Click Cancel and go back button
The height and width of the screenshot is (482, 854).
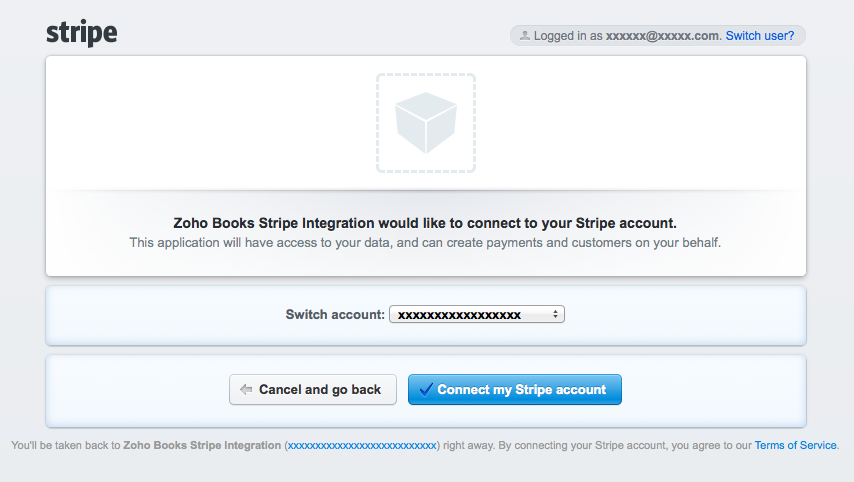click(313, 389)
